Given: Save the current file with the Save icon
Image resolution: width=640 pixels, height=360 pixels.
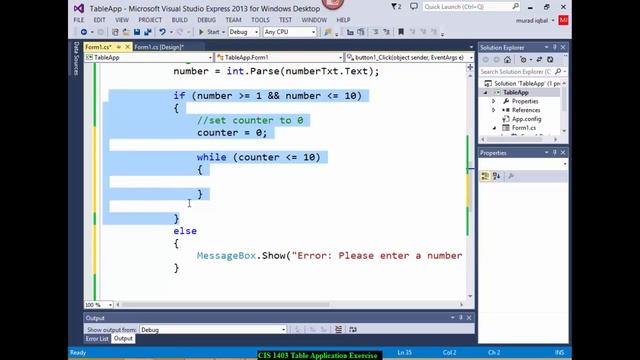Looking at the screenshot, I should [x=137, y=32].
